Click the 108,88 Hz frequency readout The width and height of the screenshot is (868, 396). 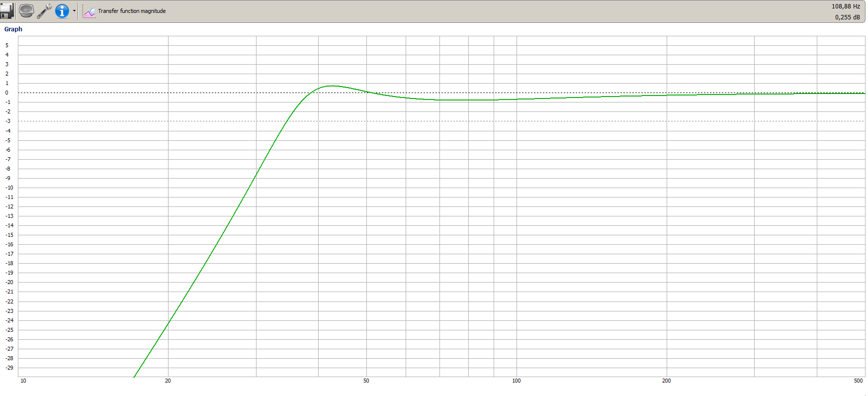click(x=846, y=6)
